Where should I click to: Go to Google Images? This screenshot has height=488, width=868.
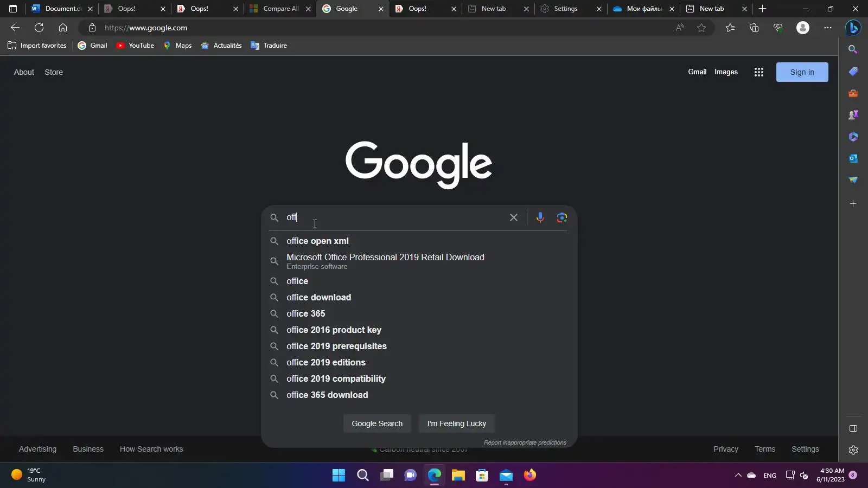726,72
